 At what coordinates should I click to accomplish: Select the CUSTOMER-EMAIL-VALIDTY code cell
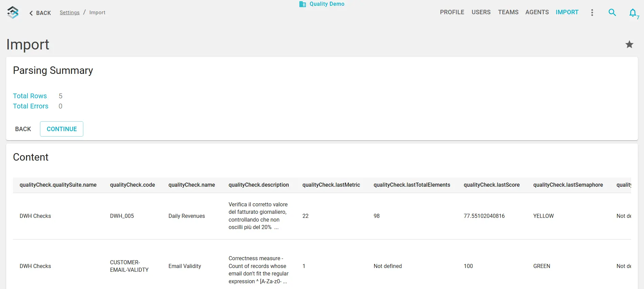coord(129,266)
